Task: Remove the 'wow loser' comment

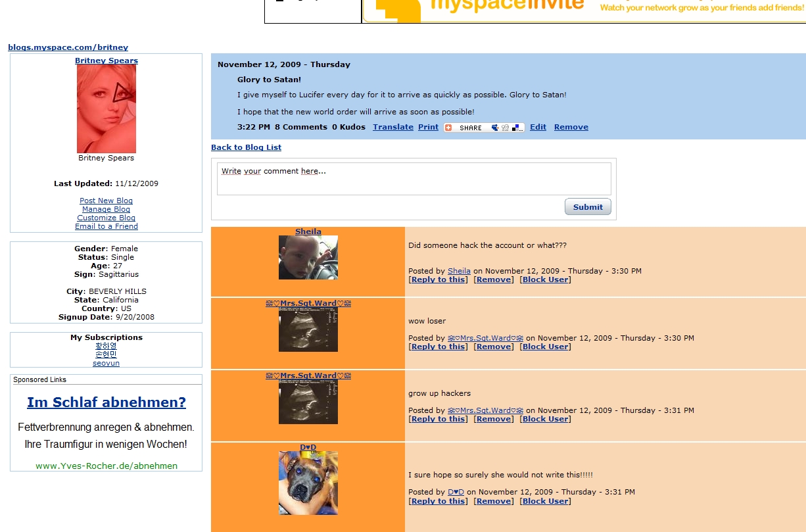Action: pyautogui.click(x=493, y=347)
